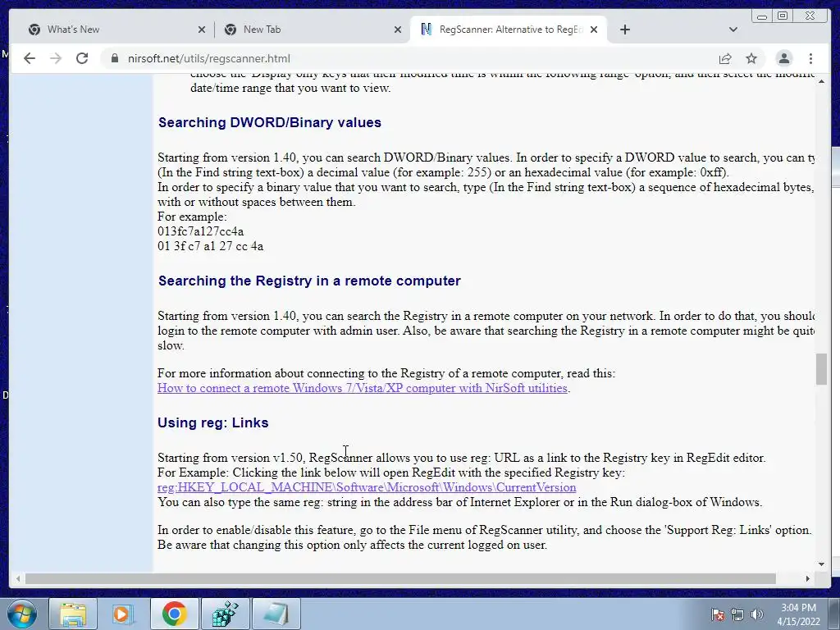The width and height of the screenshot is (840, 630).
Task: Go back to the previous page
Action: pyautogui.click(x=30, y=58)
